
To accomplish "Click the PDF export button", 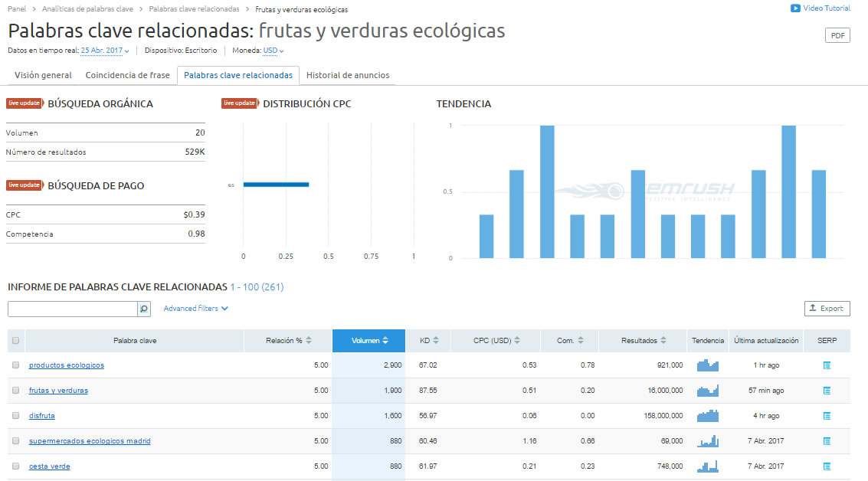I will 837,34.
